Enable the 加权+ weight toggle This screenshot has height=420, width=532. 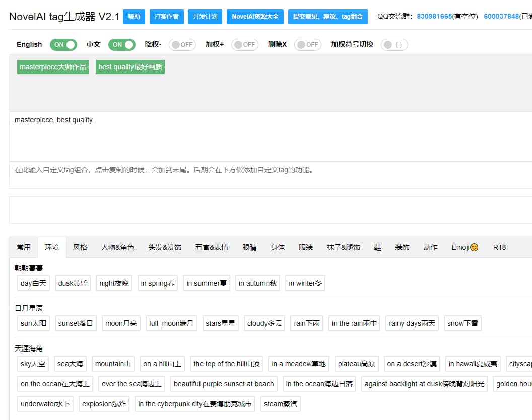point(244,45)
